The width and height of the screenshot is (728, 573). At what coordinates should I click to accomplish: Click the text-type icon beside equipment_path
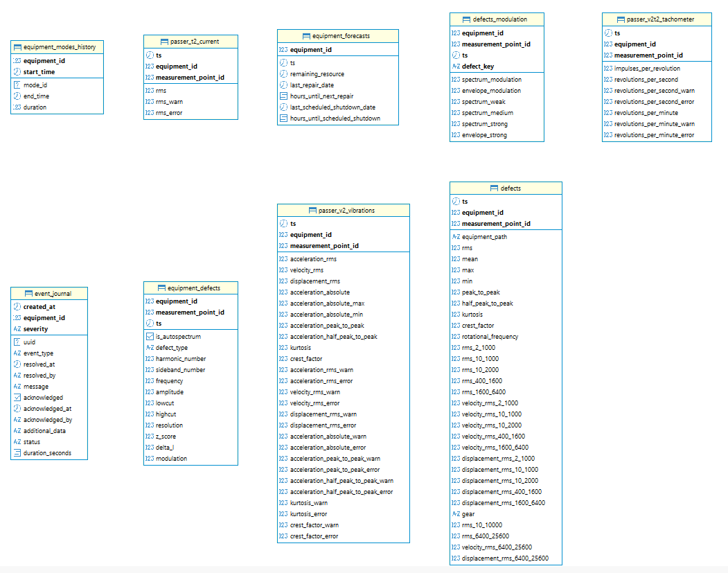456,237
